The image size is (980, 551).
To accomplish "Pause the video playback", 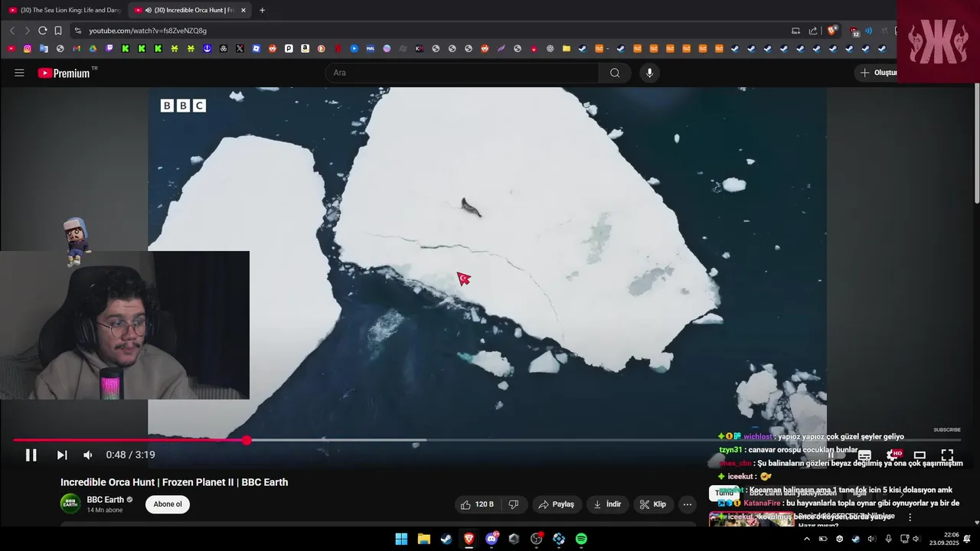I will pyautogui.click(x=31, y=455).
